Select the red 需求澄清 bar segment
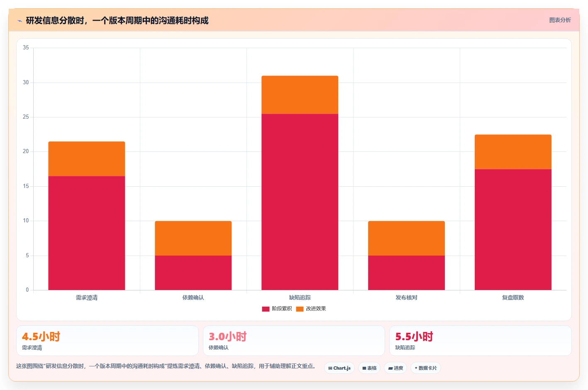The width and height of the screenshot is (588, 390). point(87,233)
